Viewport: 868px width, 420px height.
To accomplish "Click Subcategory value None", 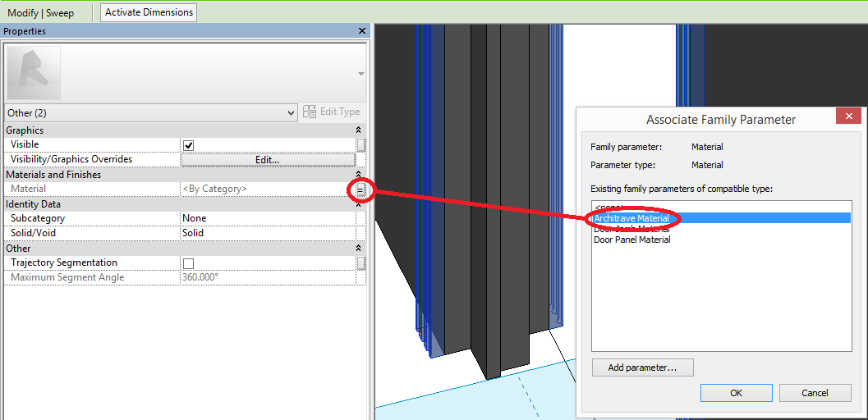I will tap(267, 218).
